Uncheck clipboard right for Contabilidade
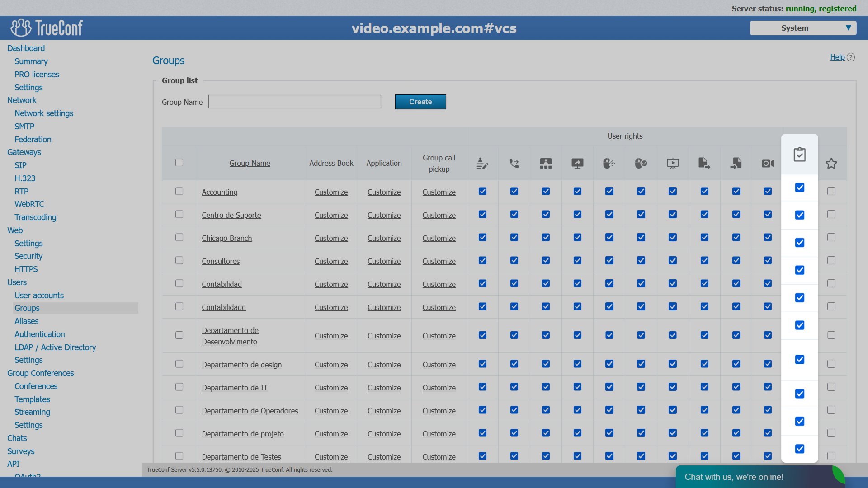The width and height of the screenshot is (868, 488). point(800,325)
